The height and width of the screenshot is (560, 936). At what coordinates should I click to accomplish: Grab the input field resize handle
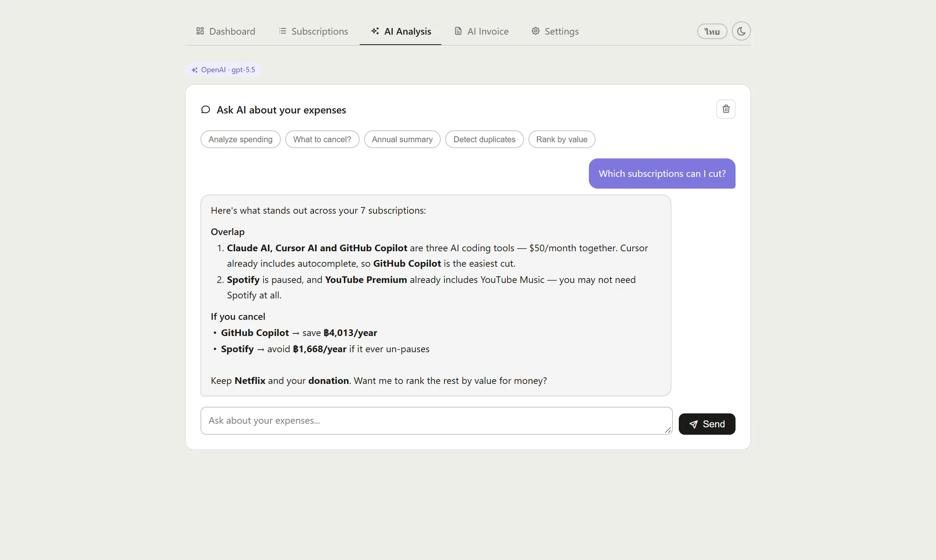pos(668,430)
